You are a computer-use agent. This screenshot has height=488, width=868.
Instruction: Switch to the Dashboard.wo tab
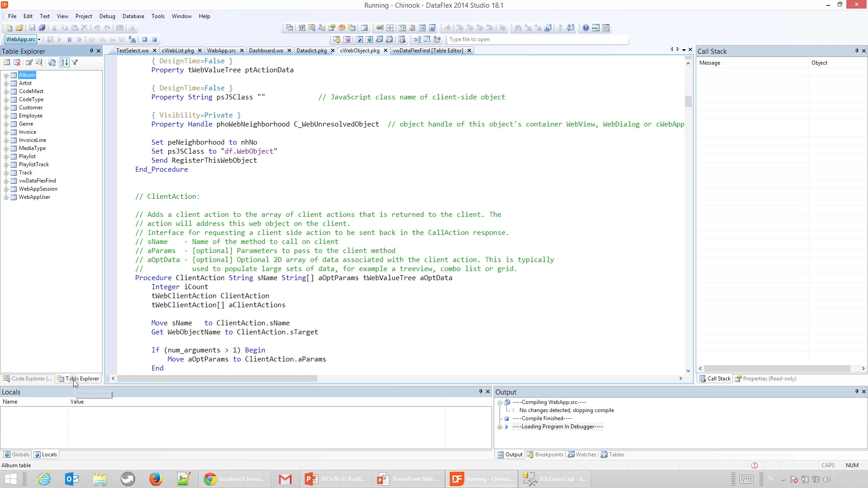266,51
